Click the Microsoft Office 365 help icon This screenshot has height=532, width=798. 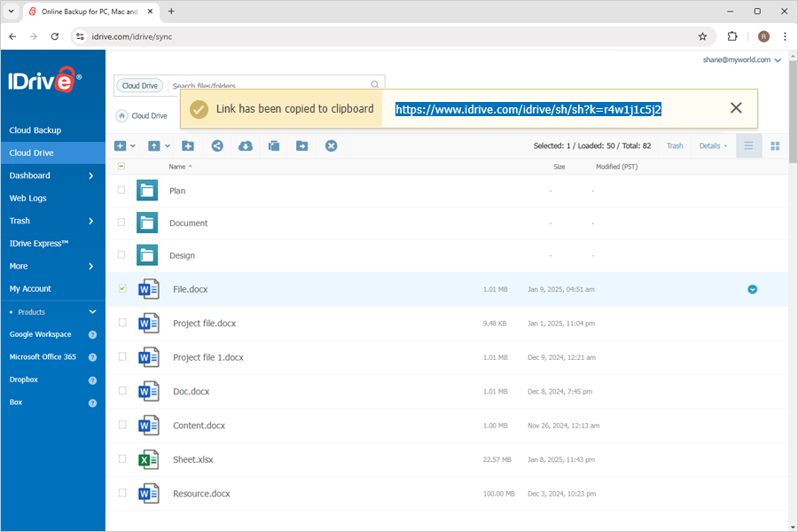(x=92, y=357)
